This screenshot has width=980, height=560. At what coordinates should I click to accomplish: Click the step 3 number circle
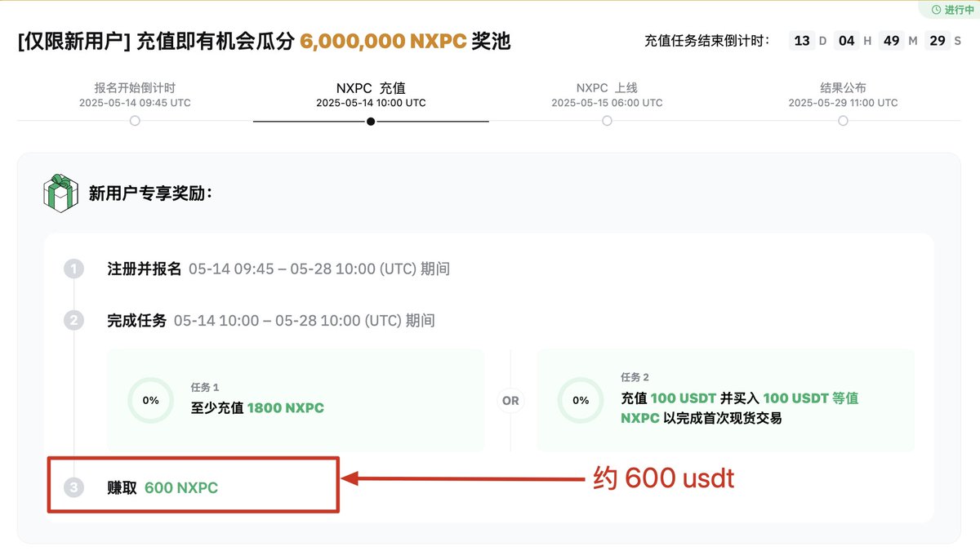(x=74, y=488)
